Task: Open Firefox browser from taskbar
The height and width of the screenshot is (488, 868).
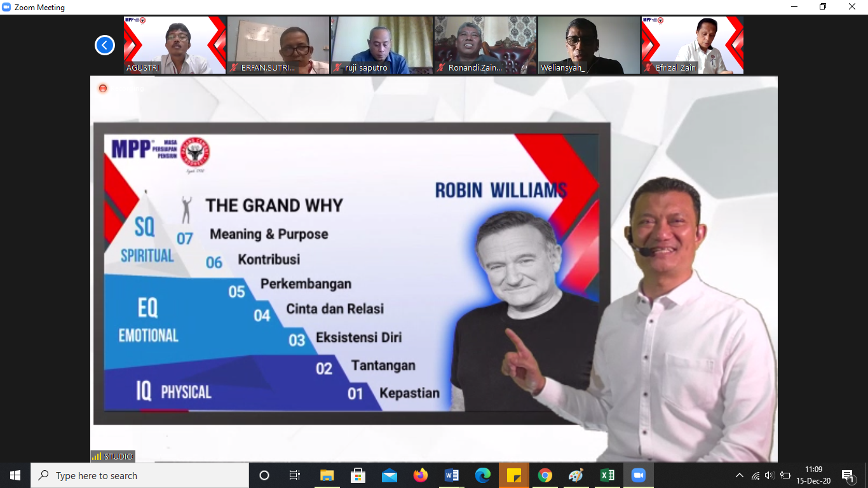Action: click(421, 475)
